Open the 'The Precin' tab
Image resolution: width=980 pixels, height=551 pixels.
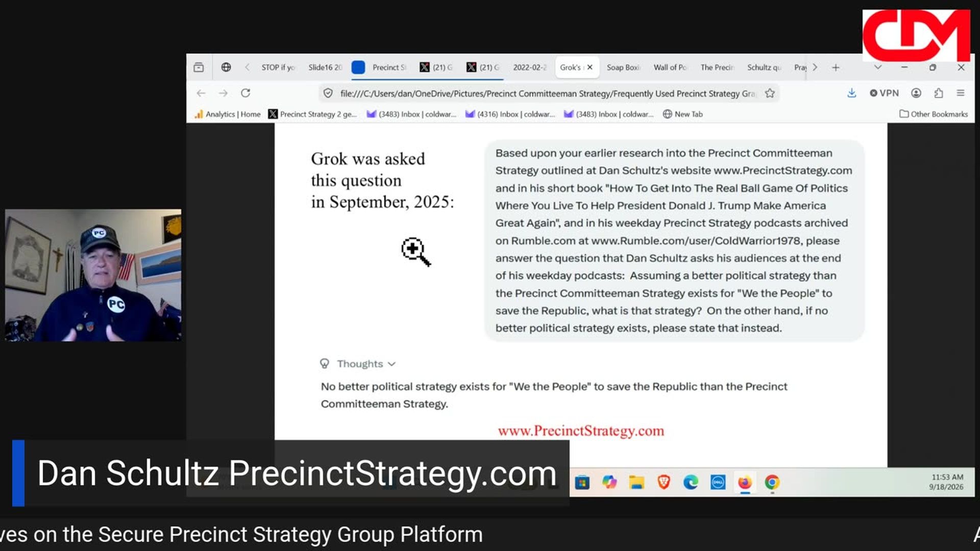pyautogui.click(x=717, y=67)
